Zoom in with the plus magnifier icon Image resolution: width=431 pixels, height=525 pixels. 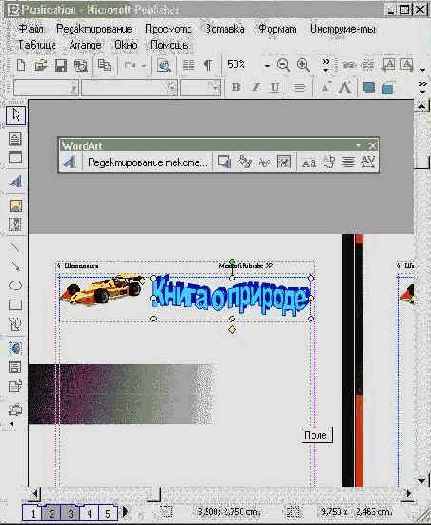pyautogui.click(x=303, y=65)
